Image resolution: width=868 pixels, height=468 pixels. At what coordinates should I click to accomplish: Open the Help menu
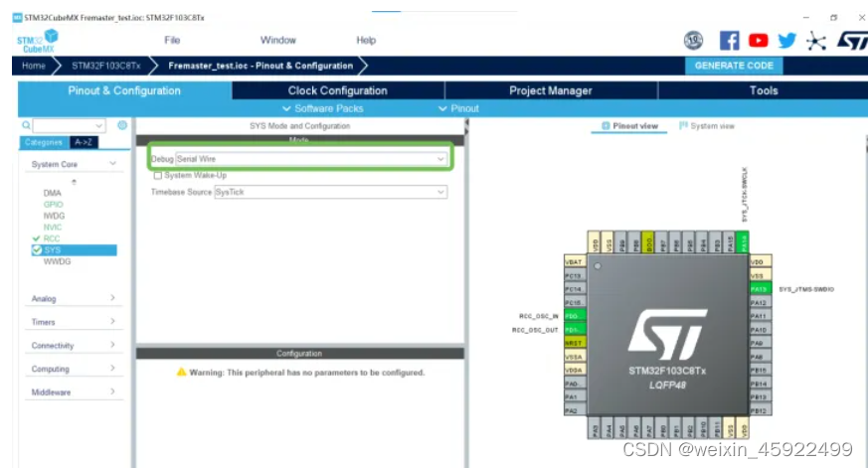[x=366, y=40]
